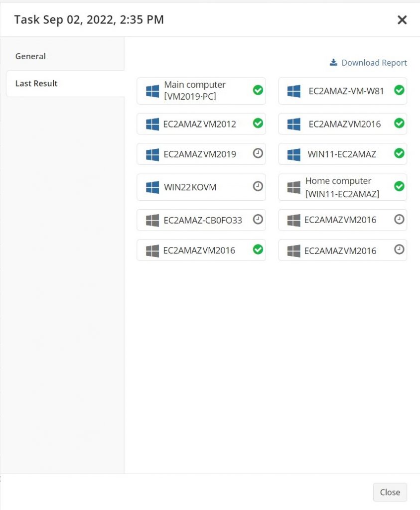
Task: Click the Windows logo for Home computer [WIN11-EC2AMAZ]
Action: [x=293, y=187]
